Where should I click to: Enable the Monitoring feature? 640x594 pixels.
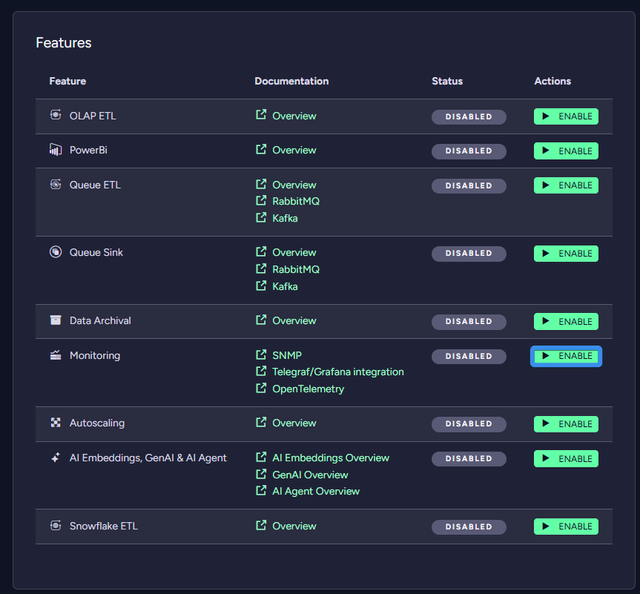point(566,356)
